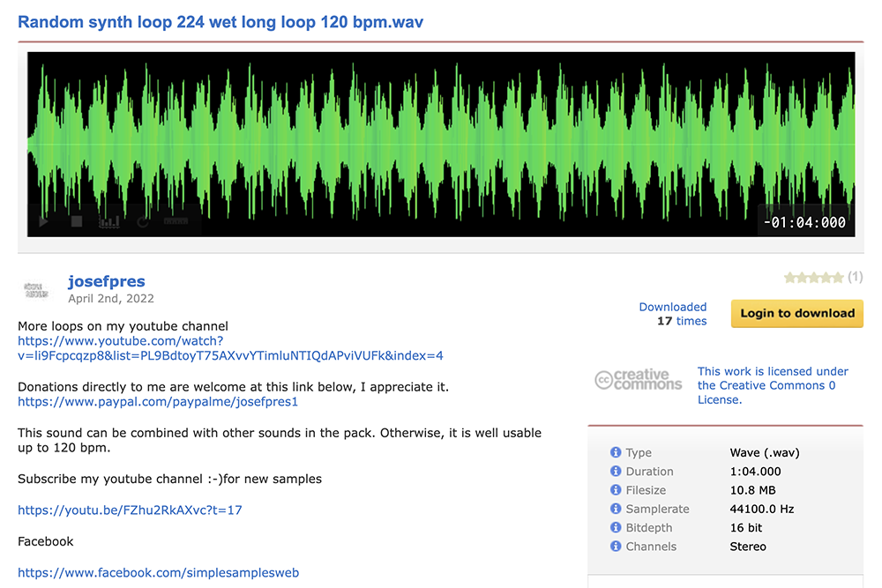Rate the sound with the stars
Viewport: 882px width, 588px height.
pyautogui.click(x=814, y=277)
